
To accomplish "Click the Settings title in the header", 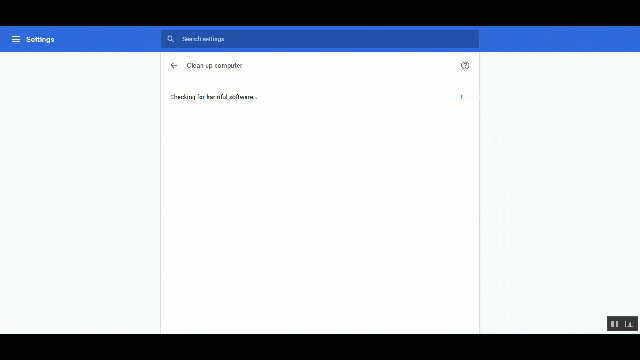I will click(x=40, y=40).
